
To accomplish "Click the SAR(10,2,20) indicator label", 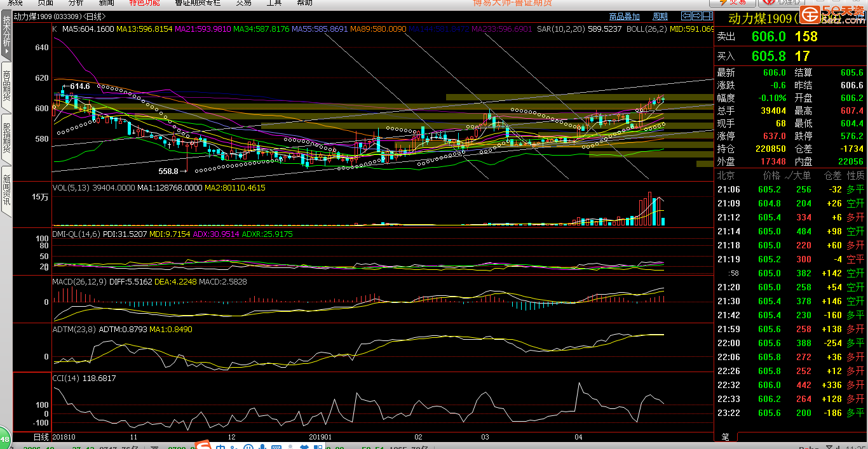I will (561, 29).
